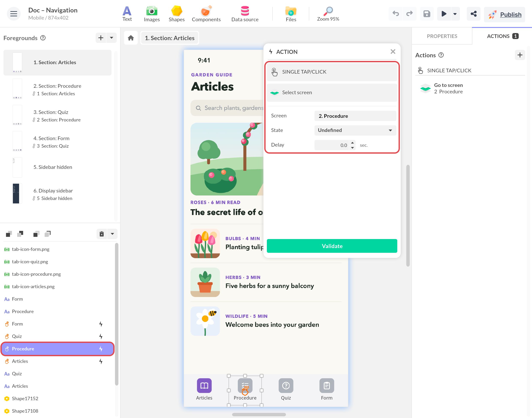
Task: Click the Validate button
Action: click(332, 246)
